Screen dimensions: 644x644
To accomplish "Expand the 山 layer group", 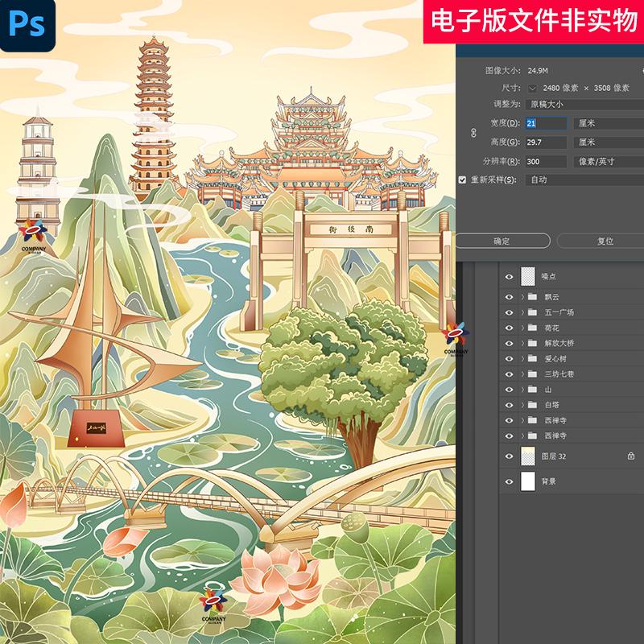I will 522,390.
